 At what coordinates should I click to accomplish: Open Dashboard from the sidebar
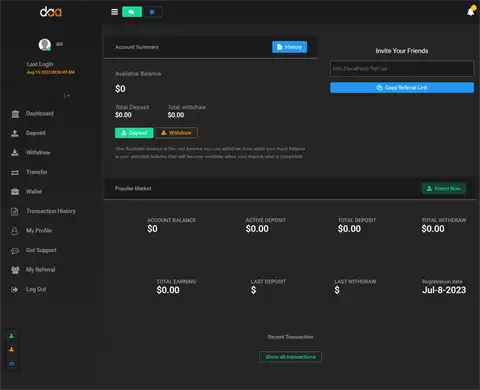pyautogui.click(x=40, y=114)
